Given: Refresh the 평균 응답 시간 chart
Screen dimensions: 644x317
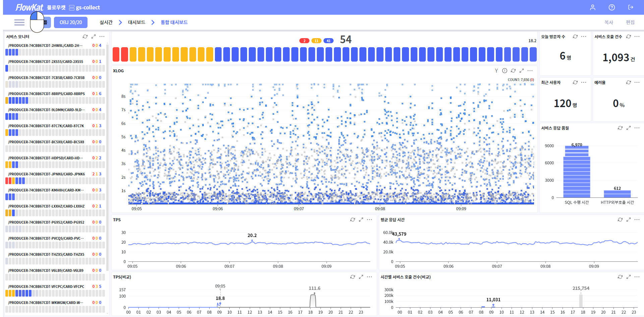Looking at the screenshot, I should (620, 220).
